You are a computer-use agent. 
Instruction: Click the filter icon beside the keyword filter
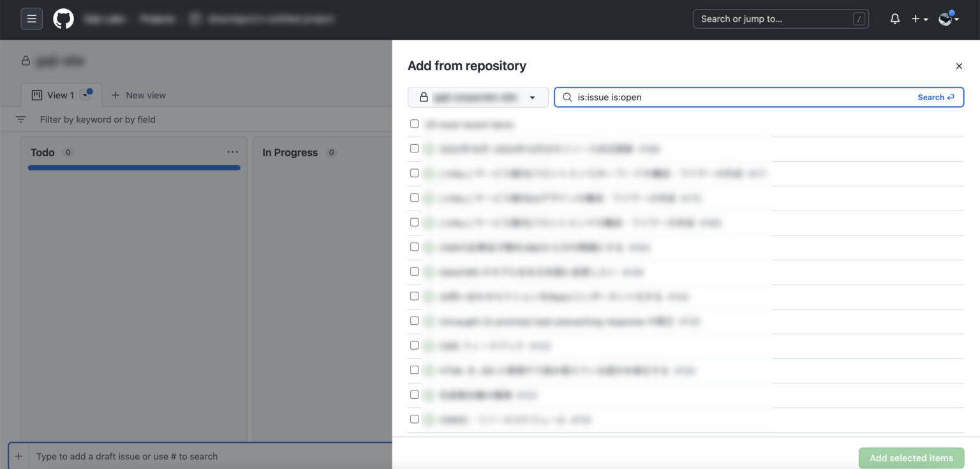click(x=20, y=119)
